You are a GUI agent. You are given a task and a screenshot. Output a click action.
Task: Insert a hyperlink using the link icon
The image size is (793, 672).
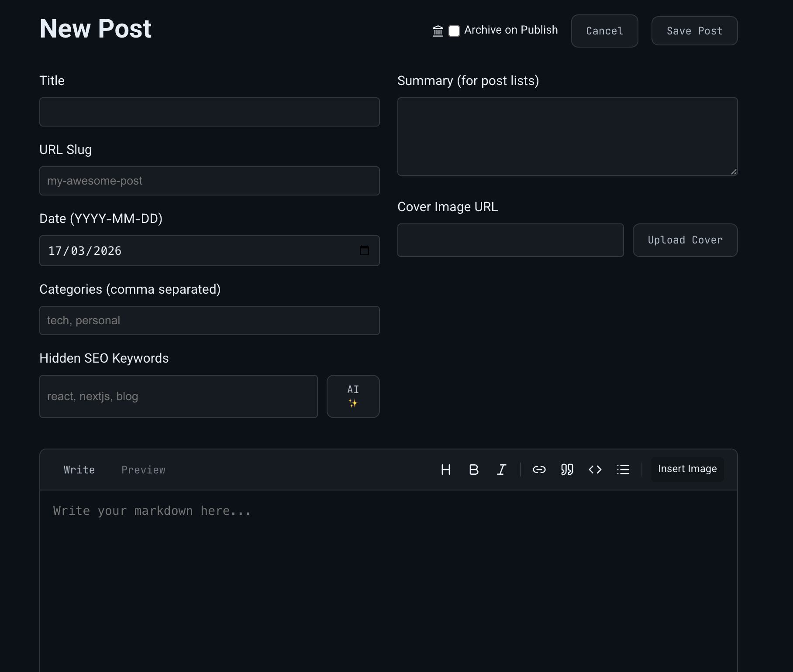click(x=539, y=470)
